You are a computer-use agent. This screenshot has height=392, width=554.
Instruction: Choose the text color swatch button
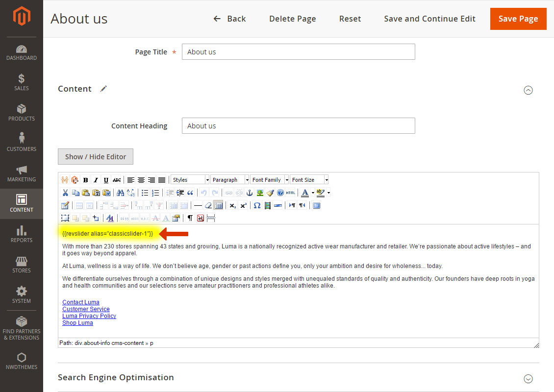tap(305, 193)
